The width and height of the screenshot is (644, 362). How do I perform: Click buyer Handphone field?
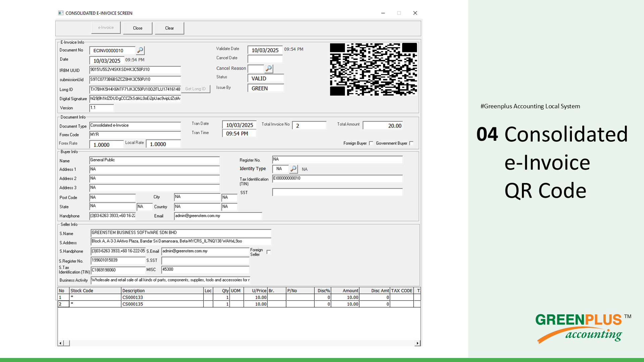point(112,216)
